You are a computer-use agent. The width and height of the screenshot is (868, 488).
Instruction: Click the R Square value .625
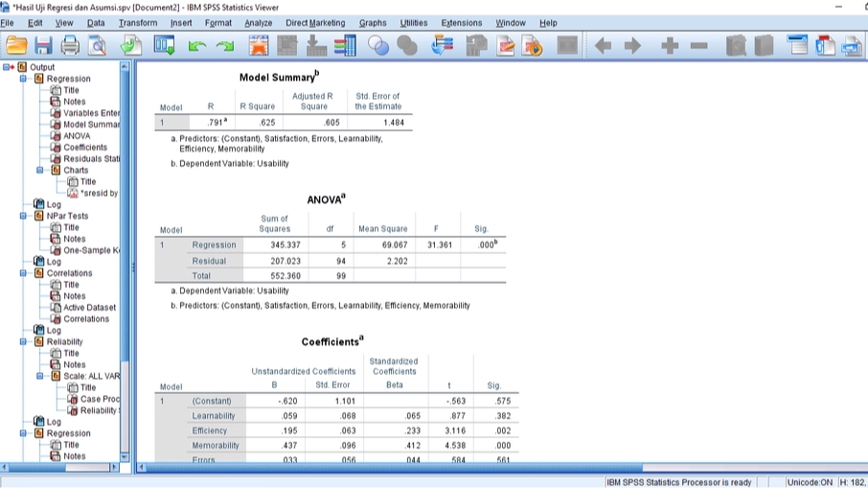point(267,123)
